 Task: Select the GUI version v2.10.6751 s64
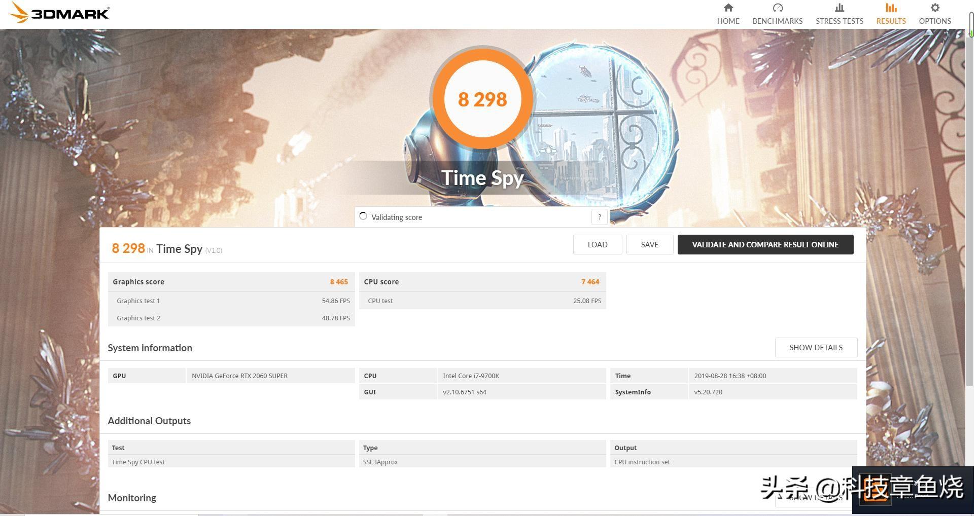click(x=465, y=392)
